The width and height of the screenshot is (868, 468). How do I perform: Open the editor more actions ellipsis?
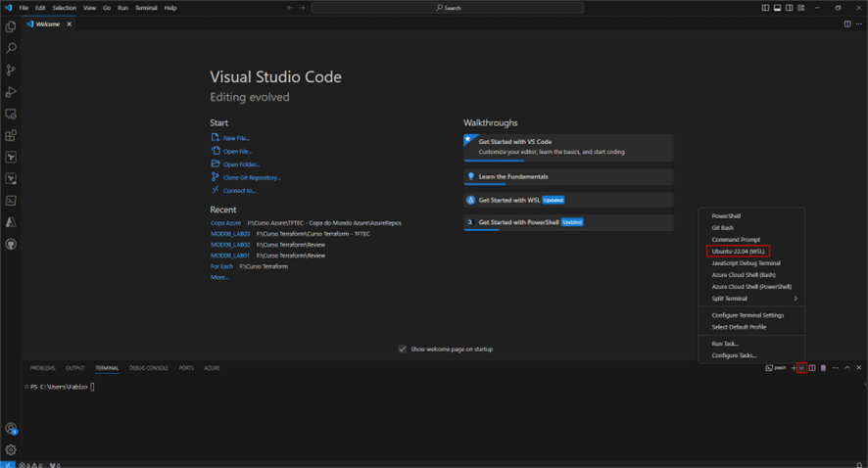[858, 23]
